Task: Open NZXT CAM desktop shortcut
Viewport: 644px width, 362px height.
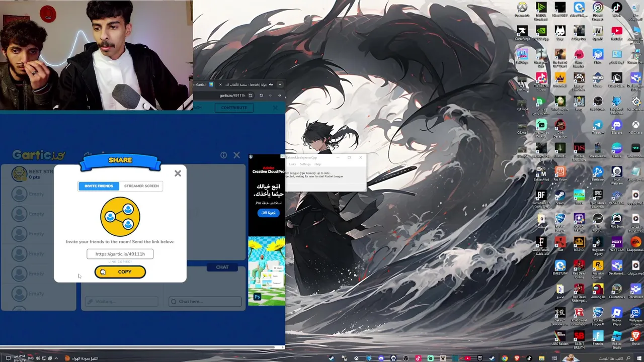Action: 617,244
